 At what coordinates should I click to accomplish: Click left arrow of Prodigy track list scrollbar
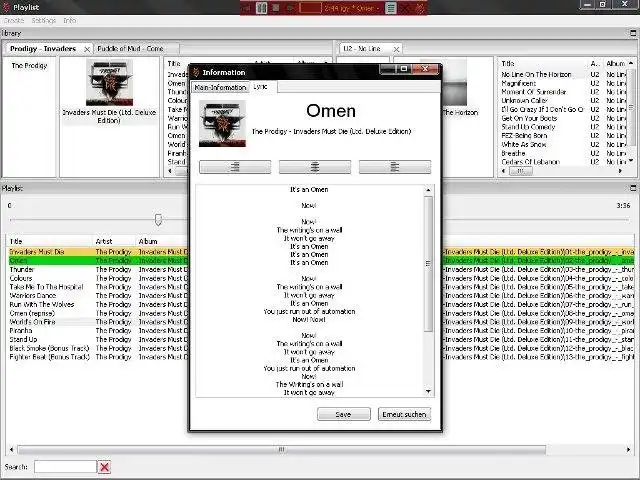click(x=170, y=171)
